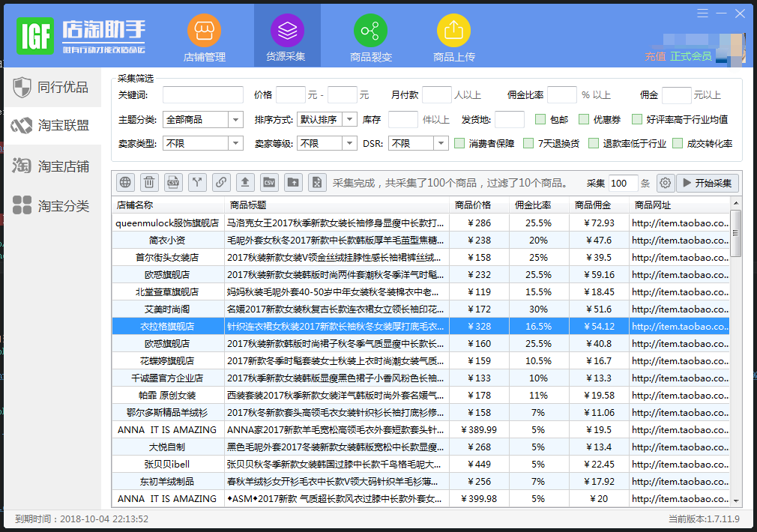Select 淘宝联盟 in the sidebar
The height and width of the screenshot is (532, 757).
[x=52, y=126]
